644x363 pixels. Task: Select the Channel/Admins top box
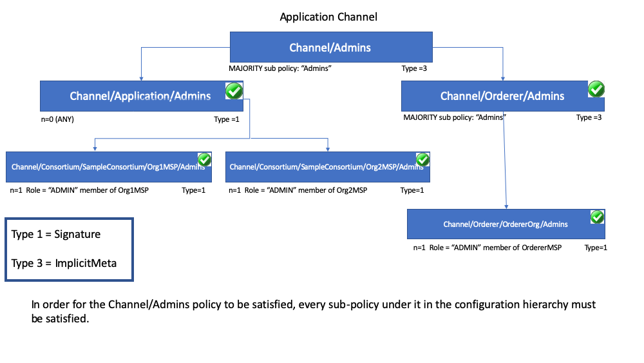331,47
